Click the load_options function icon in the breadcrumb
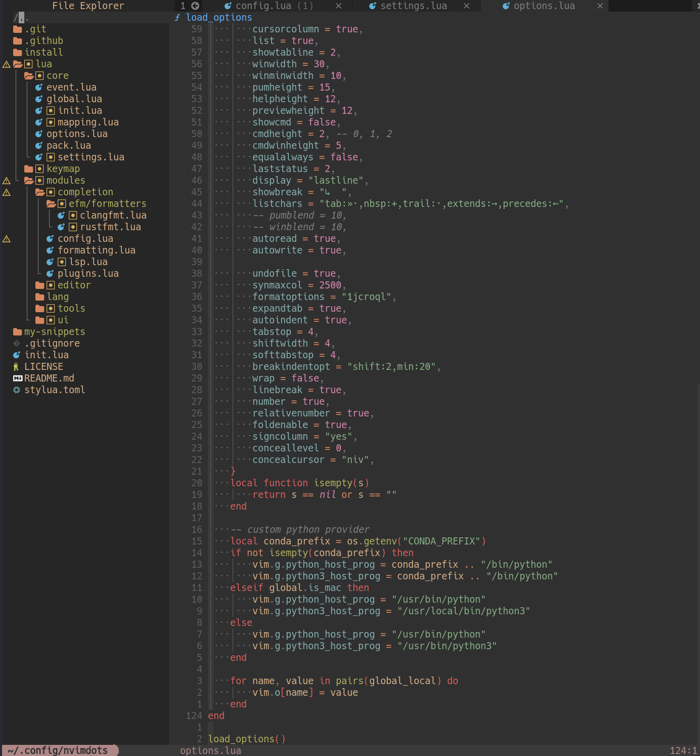The width and height of the screenshot is (700, 756). point(177,17)
